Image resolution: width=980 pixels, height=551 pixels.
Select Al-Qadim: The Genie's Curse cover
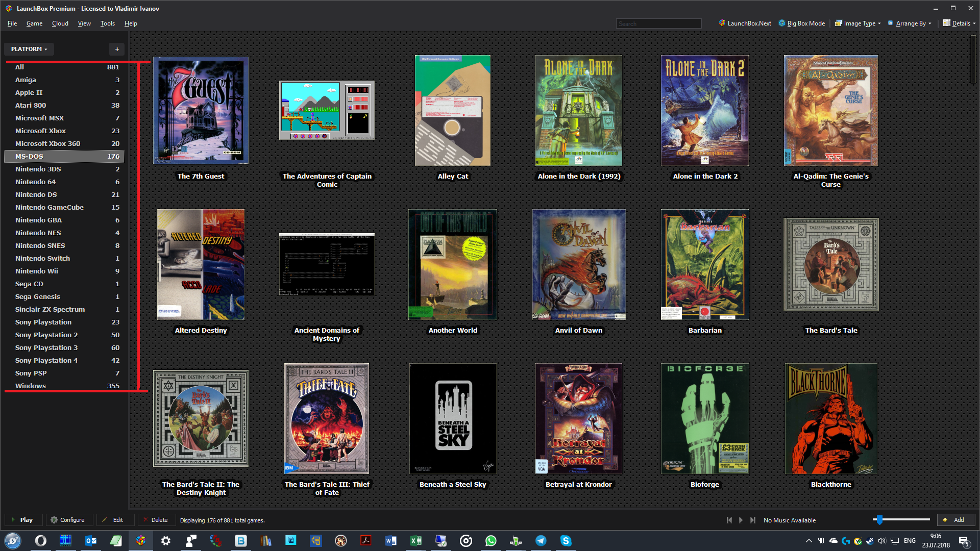tap(831, 110)
